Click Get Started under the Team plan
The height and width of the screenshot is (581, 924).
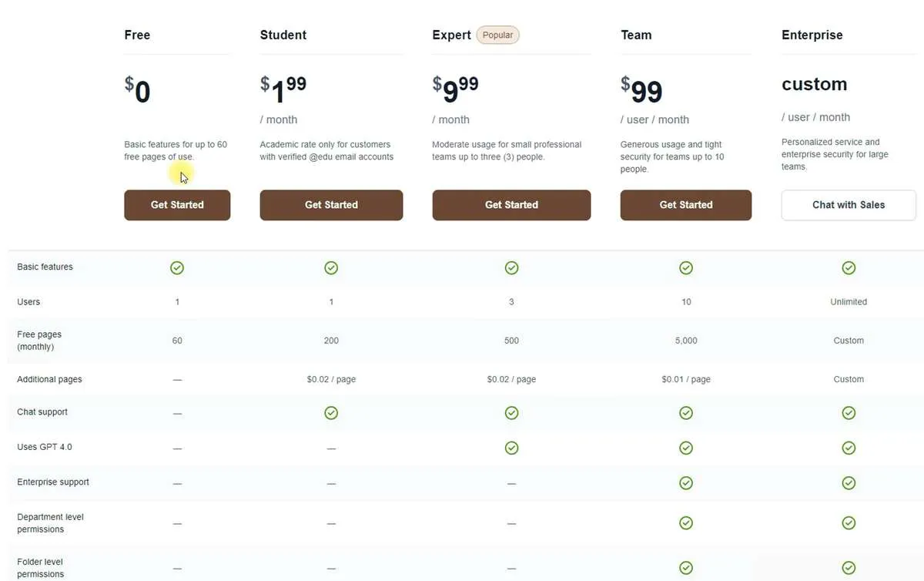tap(685, 205)
